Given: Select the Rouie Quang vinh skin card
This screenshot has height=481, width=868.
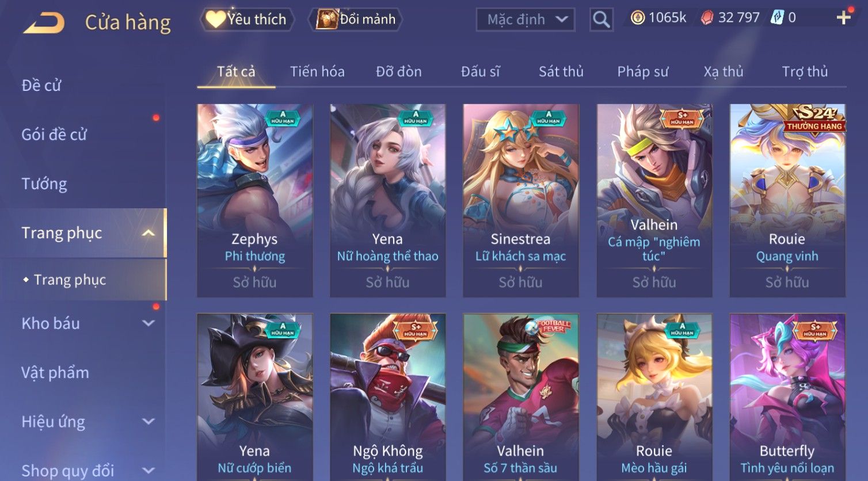Looking at the screenshot, I should [787, 200].
